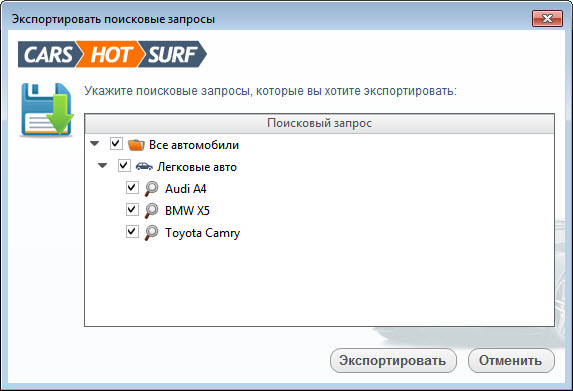Screen dimensions: 573x391
Task: Close the export dialog window
Action: click(547, 19)
